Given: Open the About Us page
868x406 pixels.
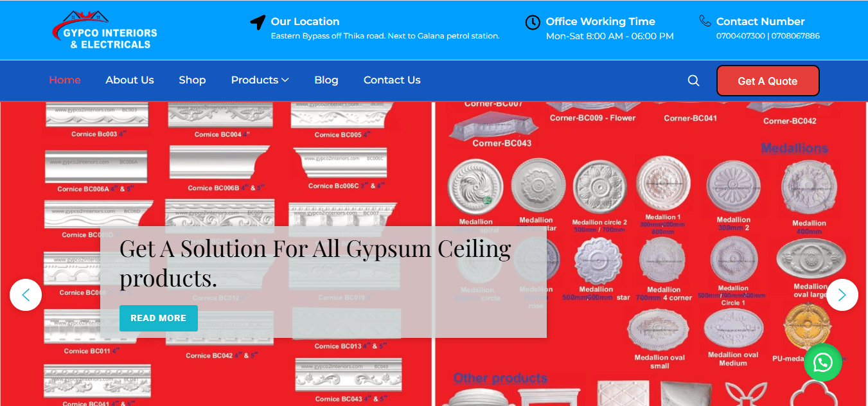Looking at the screenshot, I should click(130, 80).
